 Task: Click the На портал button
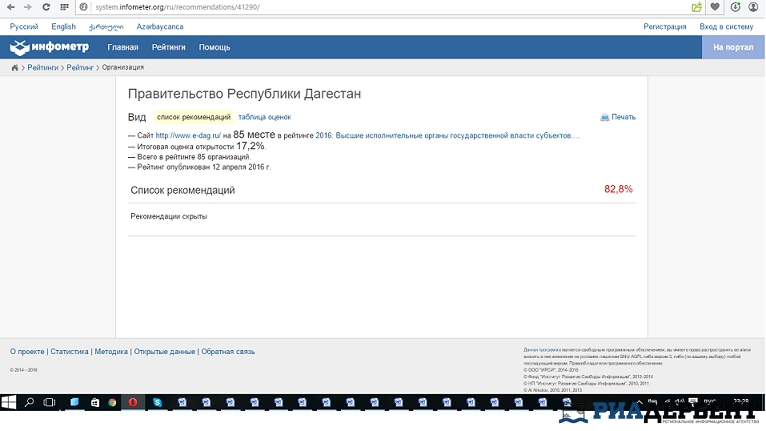pyautogui.click(x=734, y=47)
